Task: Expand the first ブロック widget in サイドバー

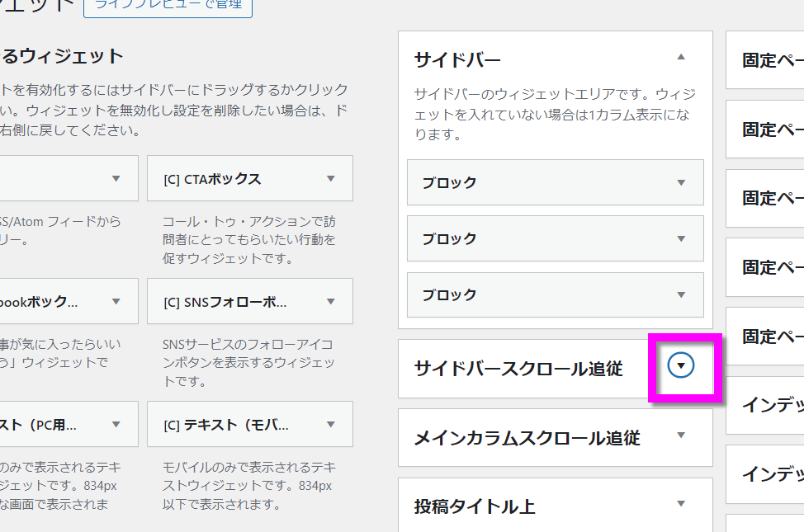Action: pyautogui.click(x=681, y=182)
